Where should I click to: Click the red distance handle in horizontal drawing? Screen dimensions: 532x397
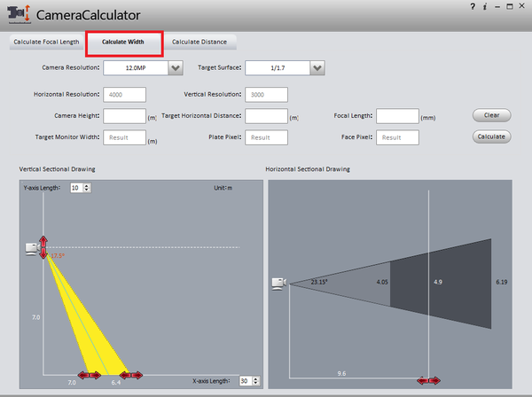pyautogui.click(x=429, y=381)
